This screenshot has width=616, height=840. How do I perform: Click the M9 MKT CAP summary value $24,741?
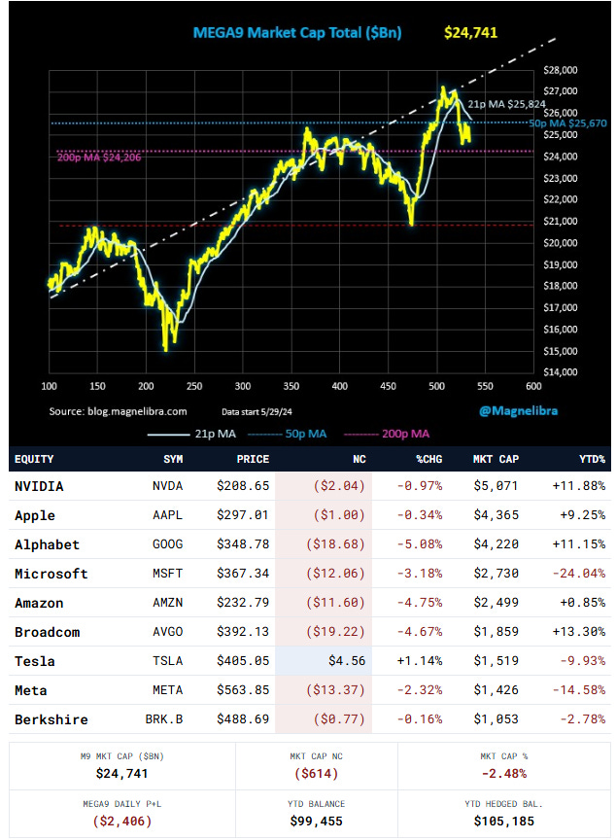coord(122,774)
